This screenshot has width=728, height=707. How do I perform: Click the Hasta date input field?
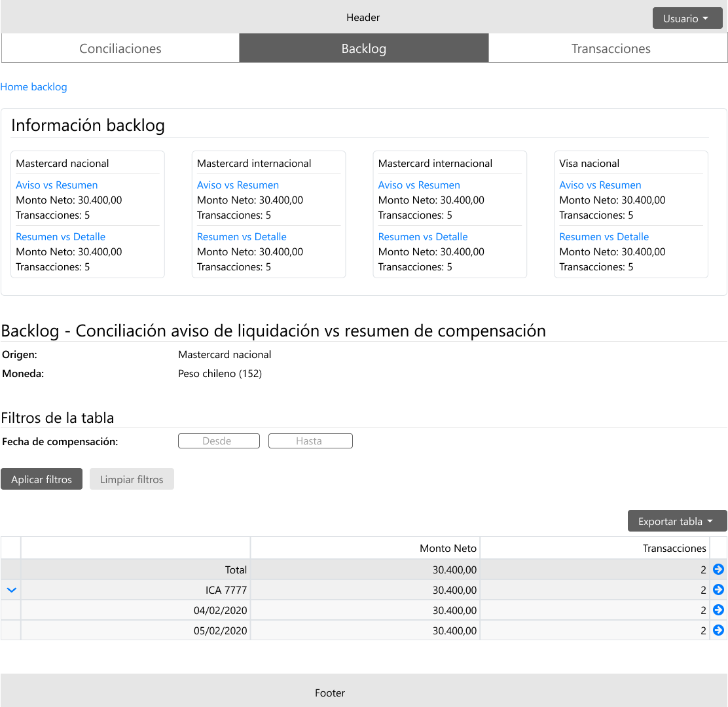pyautogui.click(x=310, y=441)
